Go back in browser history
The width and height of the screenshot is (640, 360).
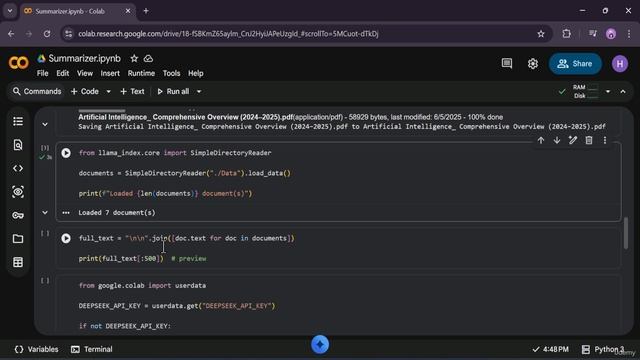(11, 34)
